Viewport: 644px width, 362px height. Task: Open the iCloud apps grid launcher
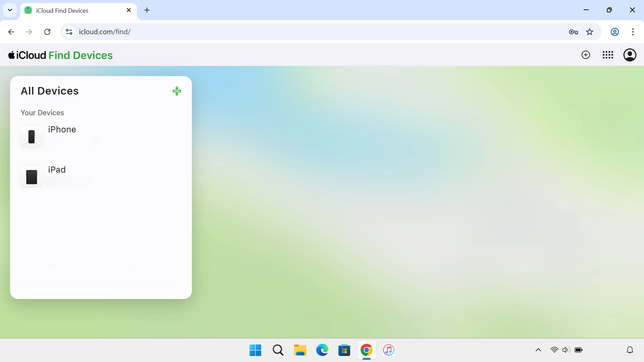pyautogui.click(x=608, y=55)
